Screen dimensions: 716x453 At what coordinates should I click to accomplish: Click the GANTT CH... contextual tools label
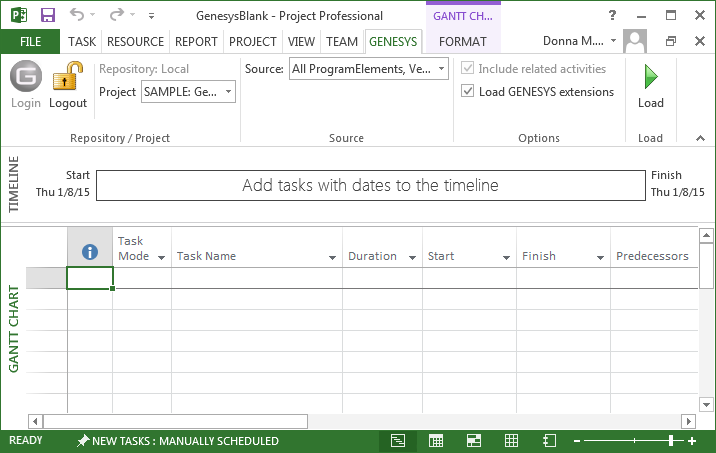pos(463,16)
